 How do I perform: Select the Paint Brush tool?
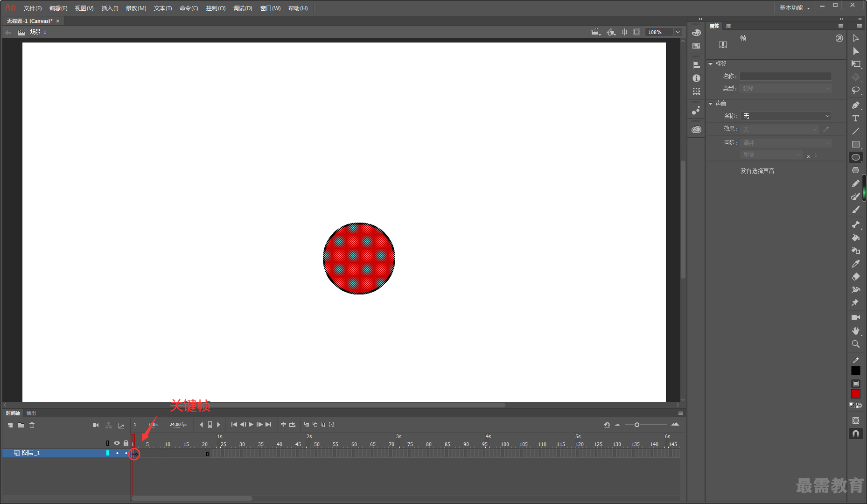[x=856, y=196]
